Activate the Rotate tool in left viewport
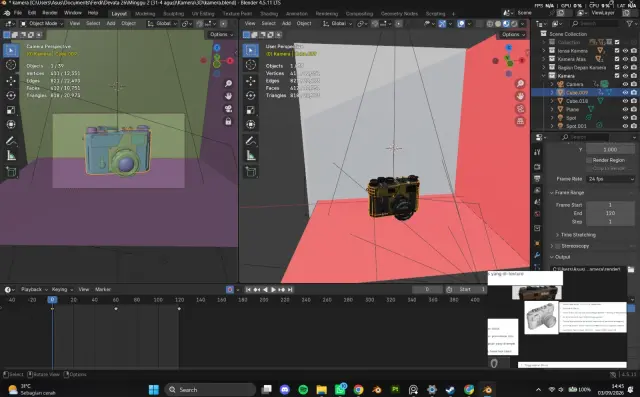This screenshot has width=640, height=397. point(11,95)
